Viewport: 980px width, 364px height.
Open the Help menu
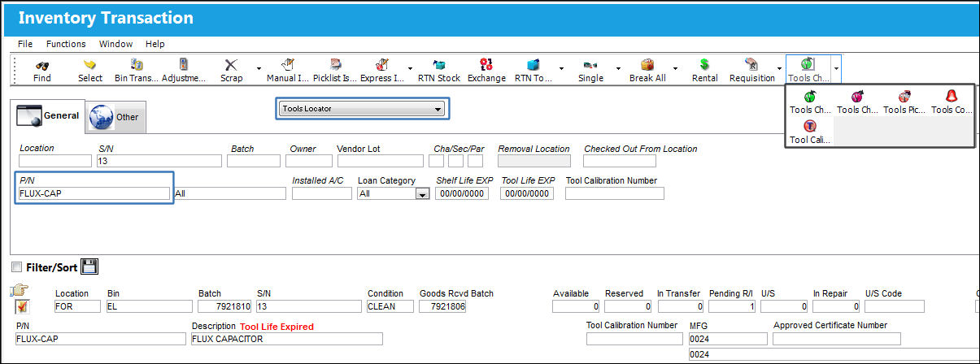[155, 44]
